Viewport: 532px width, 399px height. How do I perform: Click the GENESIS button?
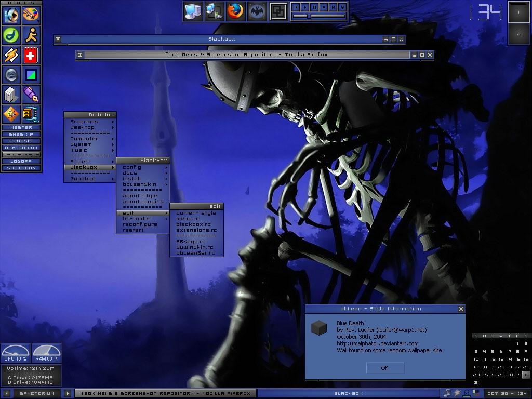(21, 141)
